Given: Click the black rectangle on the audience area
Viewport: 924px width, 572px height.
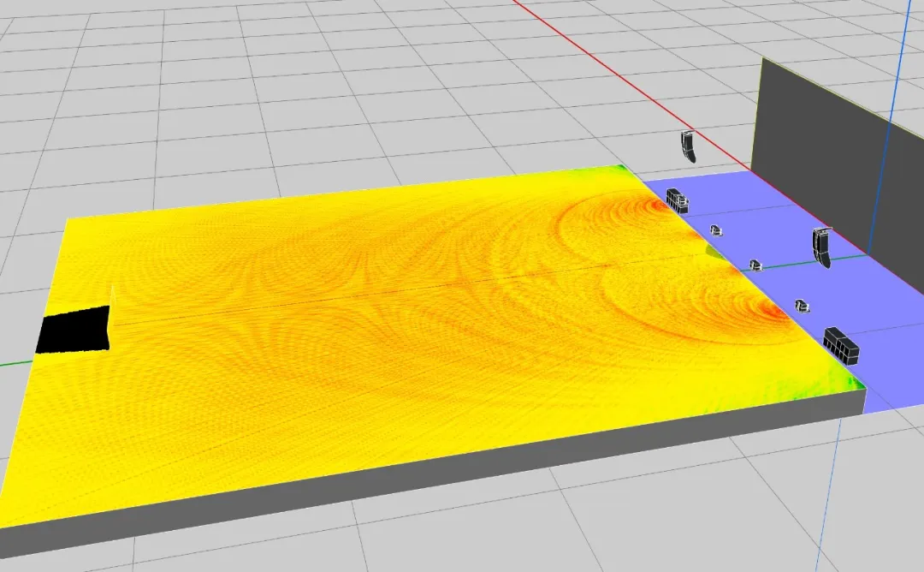Looking at the screenshot, I should pos(74,331).
